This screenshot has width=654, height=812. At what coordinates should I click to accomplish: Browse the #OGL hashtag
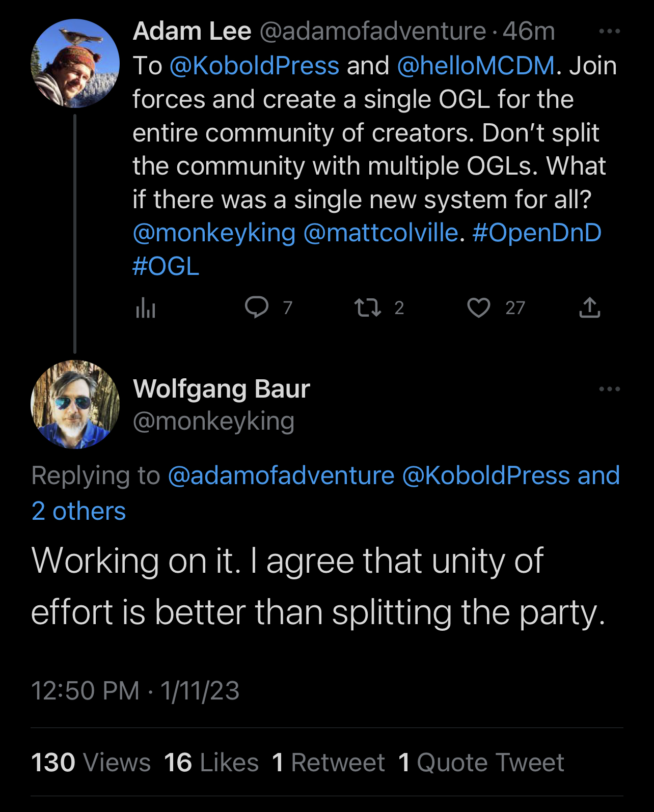point(166,266)
